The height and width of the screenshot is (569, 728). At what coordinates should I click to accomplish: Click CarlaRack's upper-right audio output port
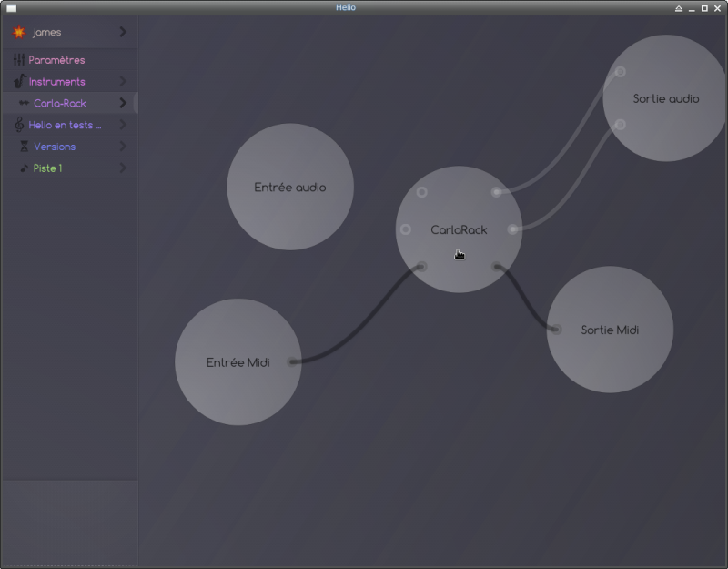[x=496, y=192]
